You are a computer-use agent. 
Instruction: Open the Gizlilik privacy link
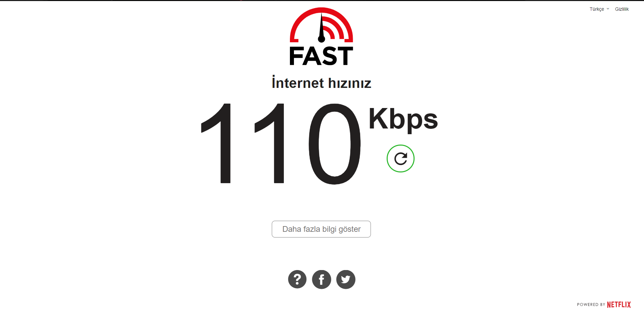[x=622, y=9]
